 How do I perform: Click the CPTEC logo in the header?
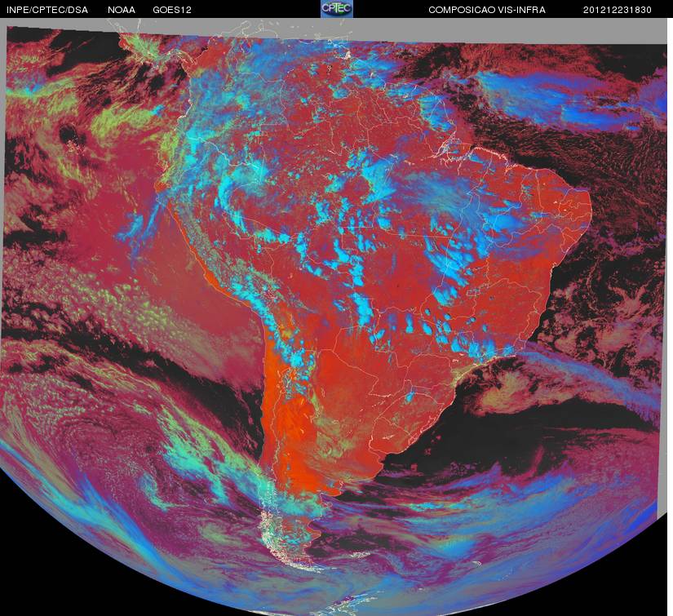(x=337, y=9)
